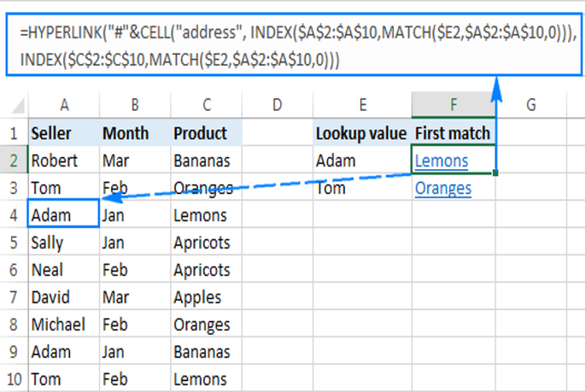The height and width of the screenshot is (392, 585).
Task: Select Feb cell in Michael's row
Action: (x=135, y=324)
